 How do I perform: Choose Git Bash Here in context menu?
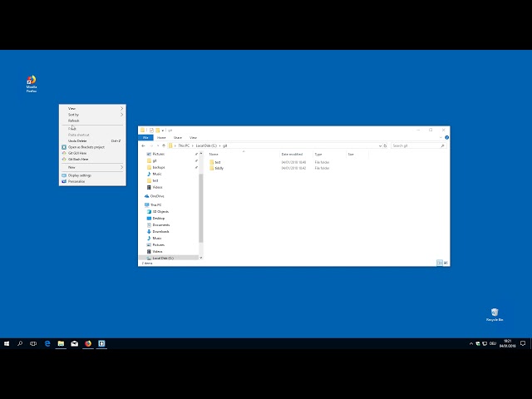pyautogui.click(x=92, y=159)
